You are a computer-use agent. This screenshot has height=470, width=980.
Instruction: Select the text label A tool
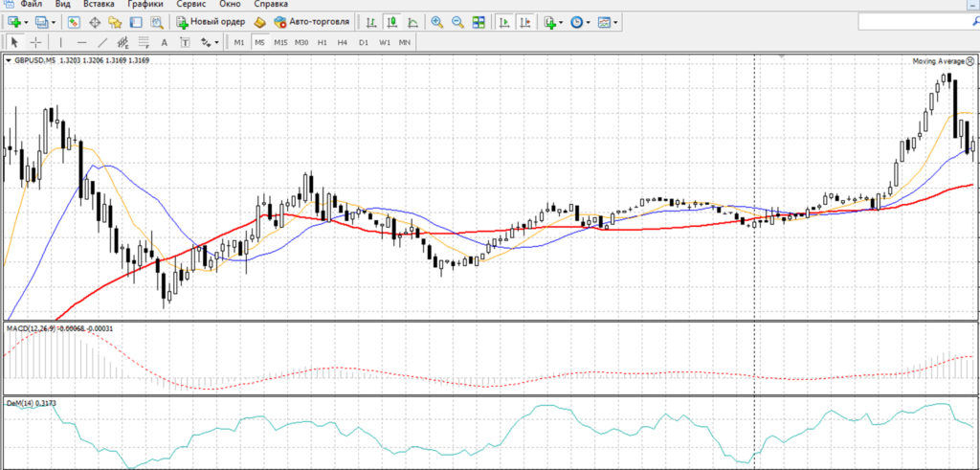(165, 42)
